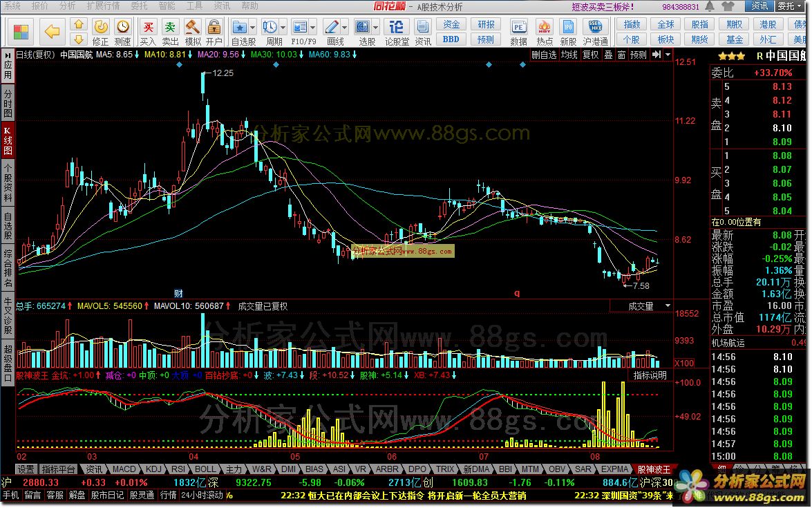Toggle 窗 window layout option
Viewport: 812px width, 508px height.
click(621, 55)
